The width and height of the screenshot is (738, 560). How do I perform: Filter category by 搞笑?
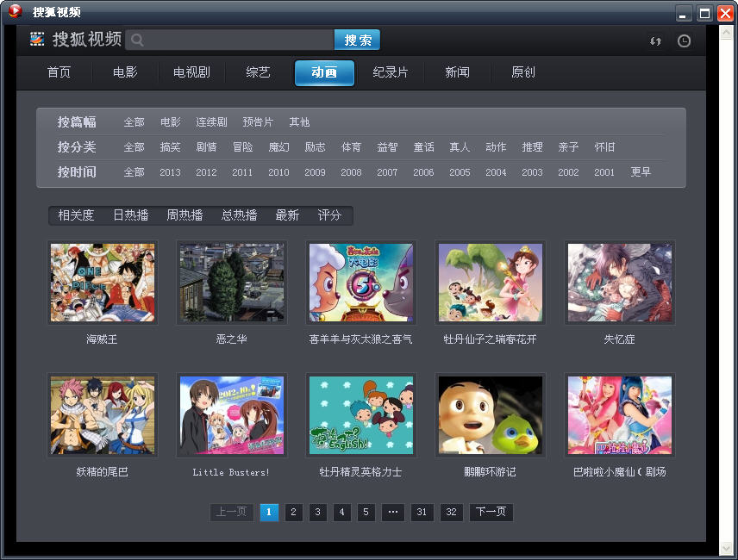(x=170, y=147)
